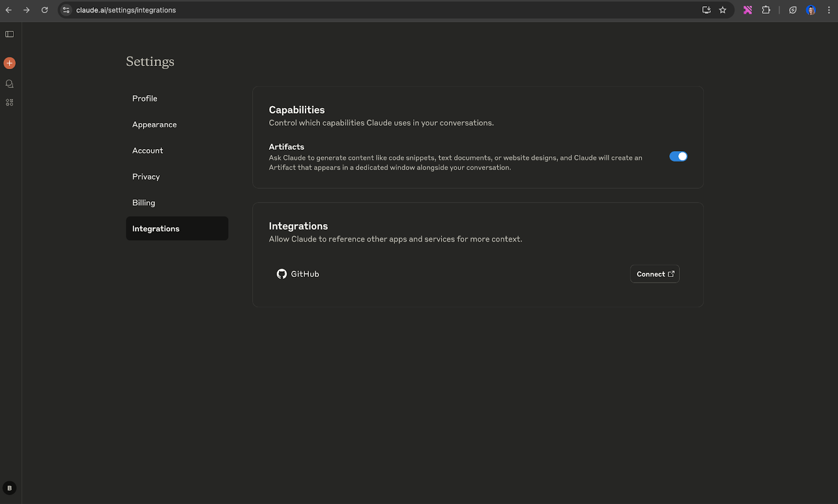Click the install app icon in address bar
Image resolution: width=838 pixels, height=504 pixels.
click(706, 10)
